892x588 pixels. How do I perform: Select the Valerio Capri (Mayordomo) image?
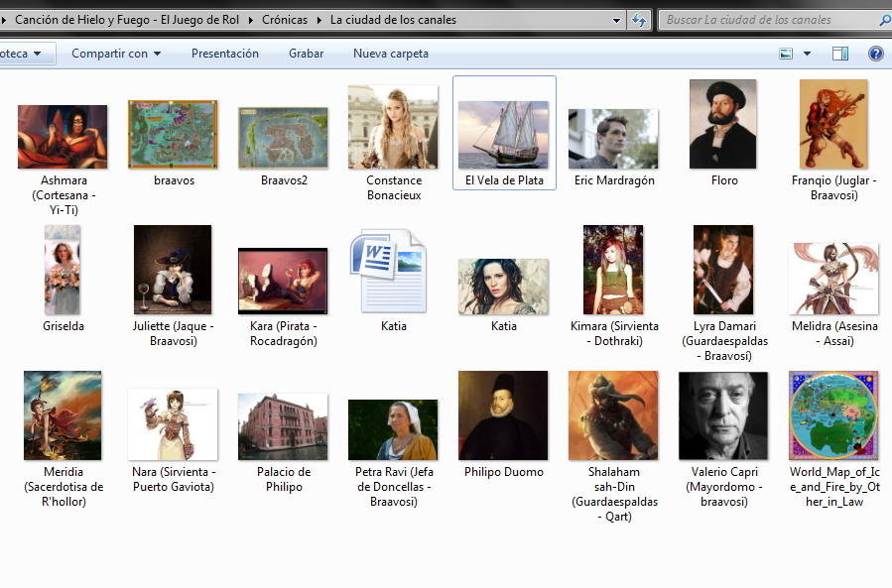pos(723,415)
